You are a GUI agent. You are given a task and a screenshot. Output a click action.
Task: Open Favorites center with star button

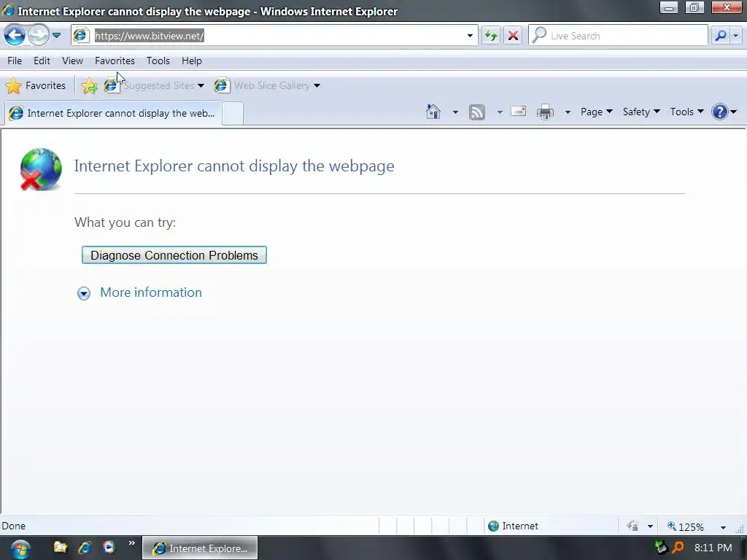click(36, 86)
